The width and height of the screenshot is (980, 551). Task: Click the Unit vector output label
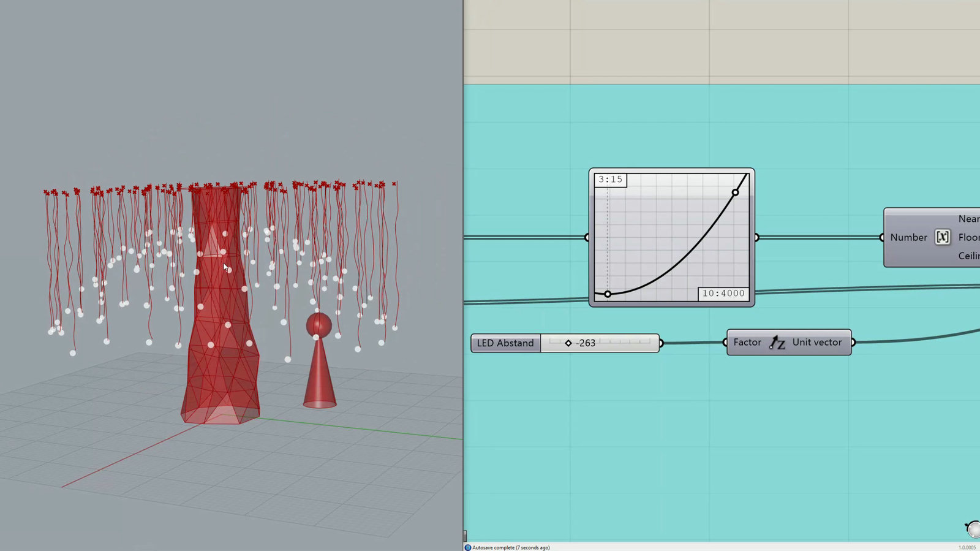coord(817,343)
